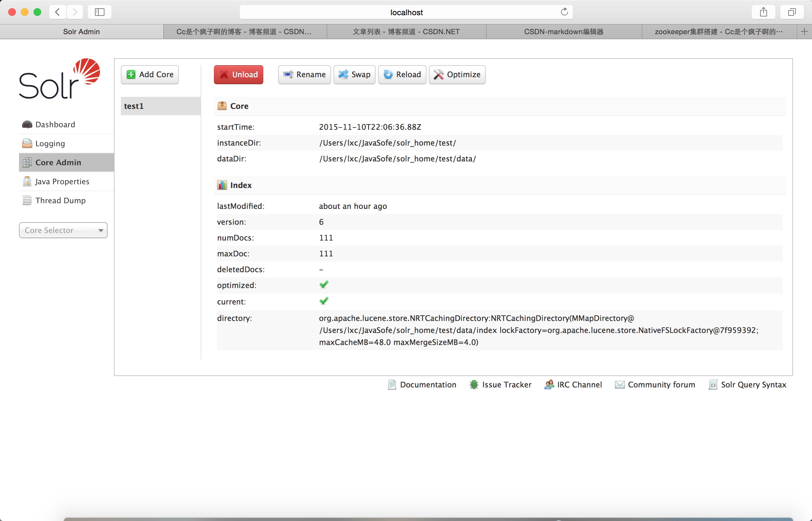Image resolution: width=812 pixels, height=521 pixels.
Task: Click the IRC Channel people icon
Action: [549, 385]
